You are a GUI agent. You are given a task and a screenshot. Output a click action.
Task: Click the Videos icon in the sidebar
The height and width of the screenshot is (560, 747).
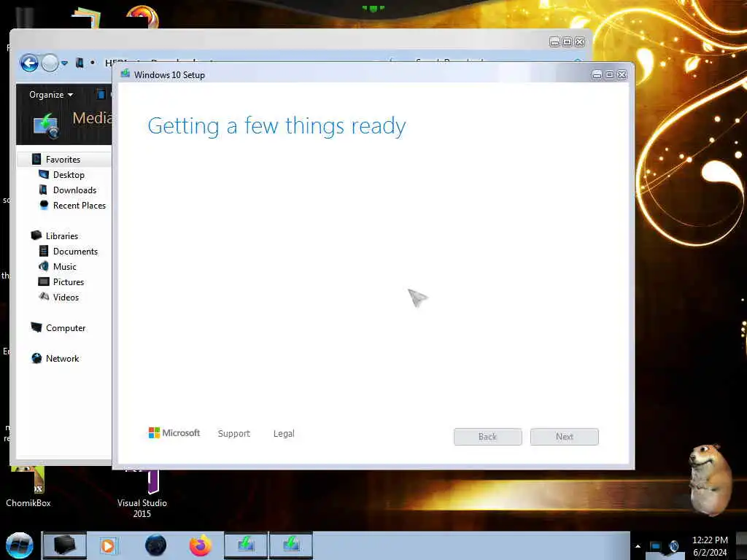click(44, 297)
